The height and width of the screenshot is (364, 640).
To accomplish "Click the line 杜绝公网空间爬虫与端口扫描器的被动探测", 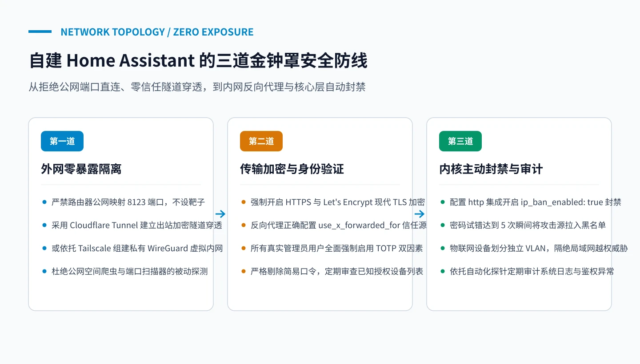I will click(130, 272).
